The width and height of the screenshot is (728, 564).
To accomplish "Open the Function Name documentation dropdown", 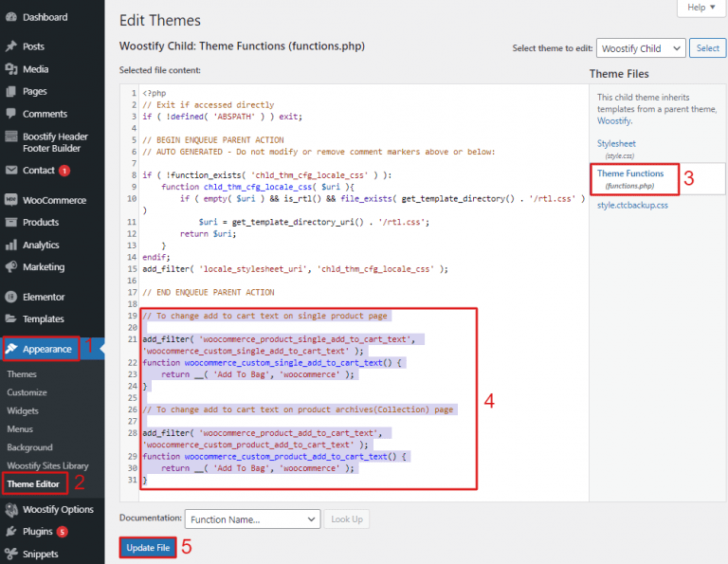I will (252, 519).
